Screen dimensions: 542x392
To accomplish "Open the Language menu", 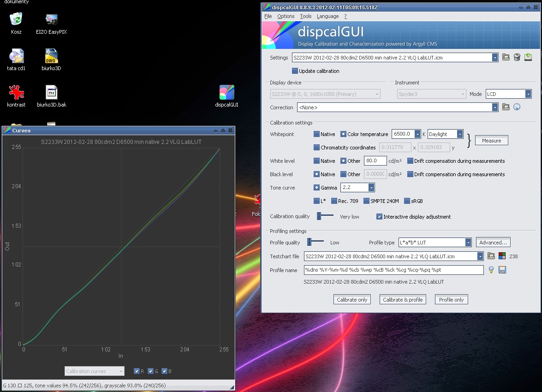I will pyautogui.click(x=328, y=16).
